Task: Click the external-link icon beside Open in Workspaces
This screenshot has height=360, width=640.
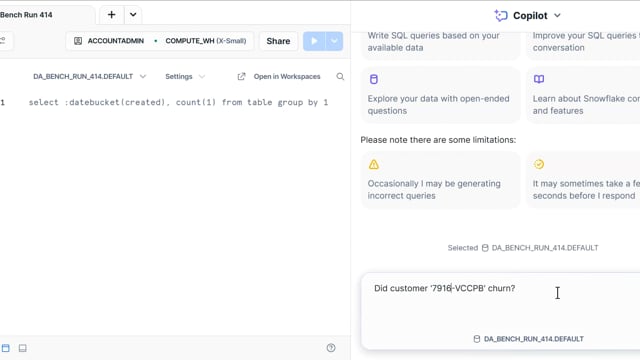Action: click(x=241, y=76)
